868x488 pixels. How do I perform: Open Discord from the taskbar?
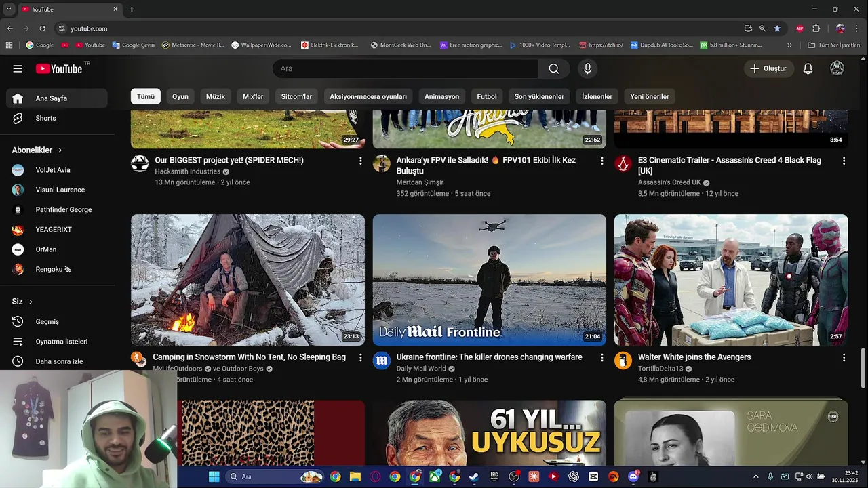point(633,476)
